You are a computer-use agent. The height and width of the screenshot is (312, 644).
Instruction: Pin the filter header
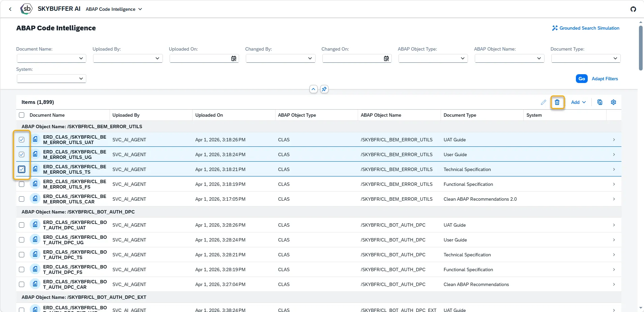click(x=324, y=89)
